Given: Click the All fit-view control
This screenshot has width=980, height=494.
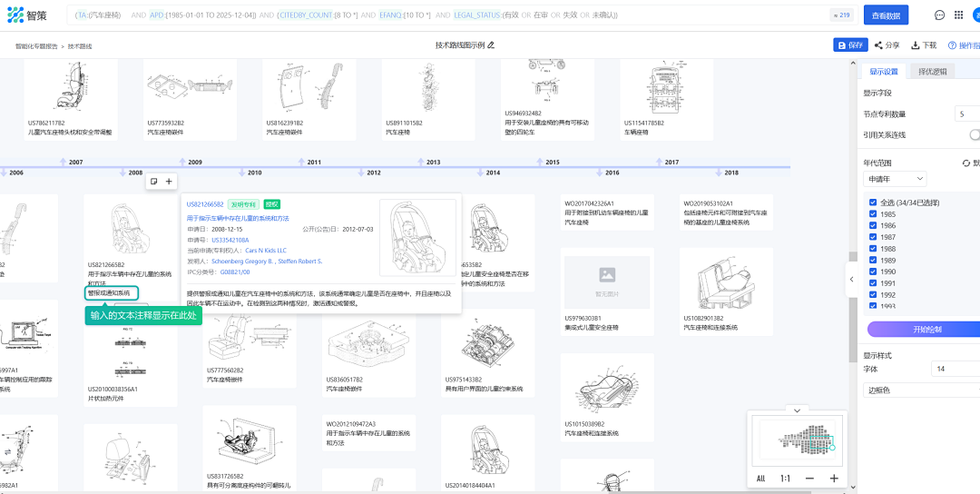Looking at the screenshot, I should click(760, 479).
